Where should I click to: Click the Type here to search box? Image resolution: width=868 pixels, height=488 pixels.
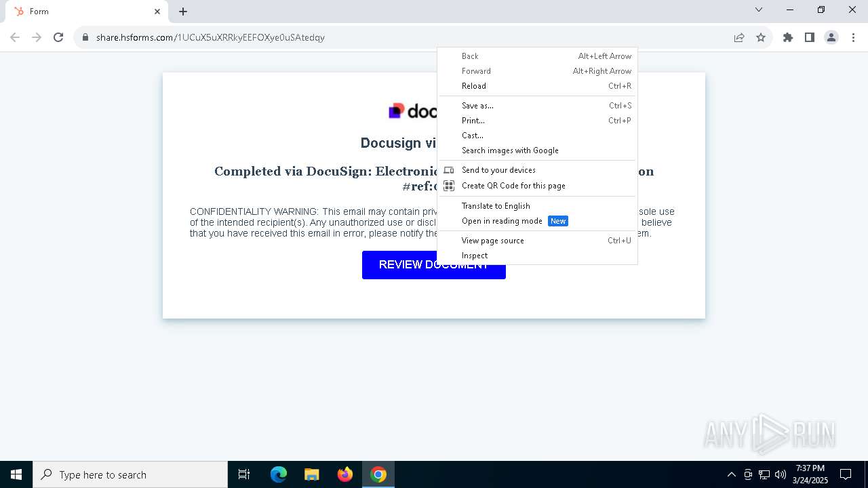click(130, 474)
